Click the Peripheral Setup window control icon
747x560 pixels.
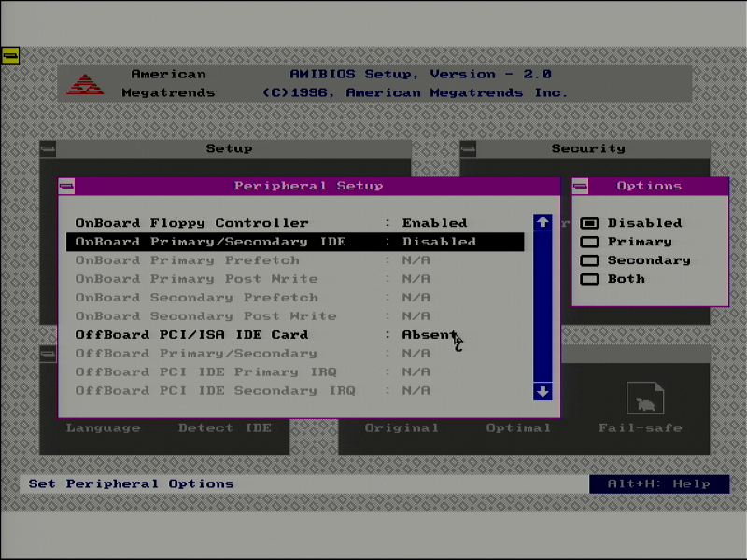[66, 186]
